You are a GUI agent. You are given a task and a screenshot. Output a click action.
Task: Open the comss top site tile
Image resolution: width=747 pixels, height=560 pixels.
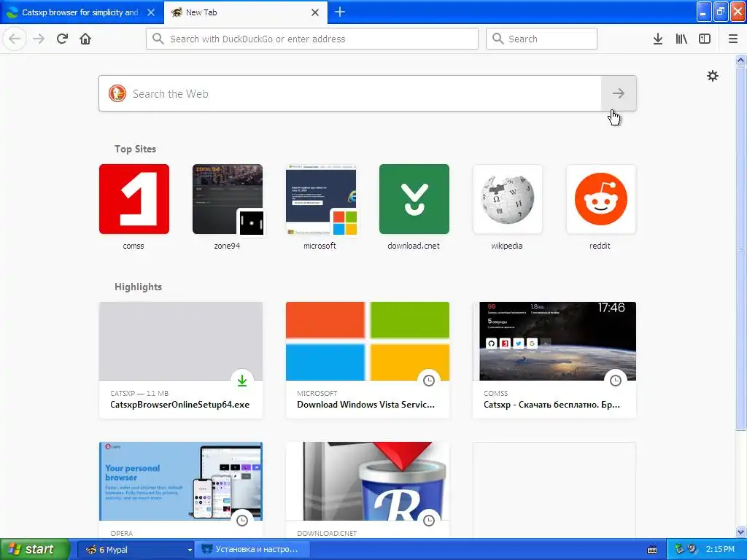click(x=134, y=199)
